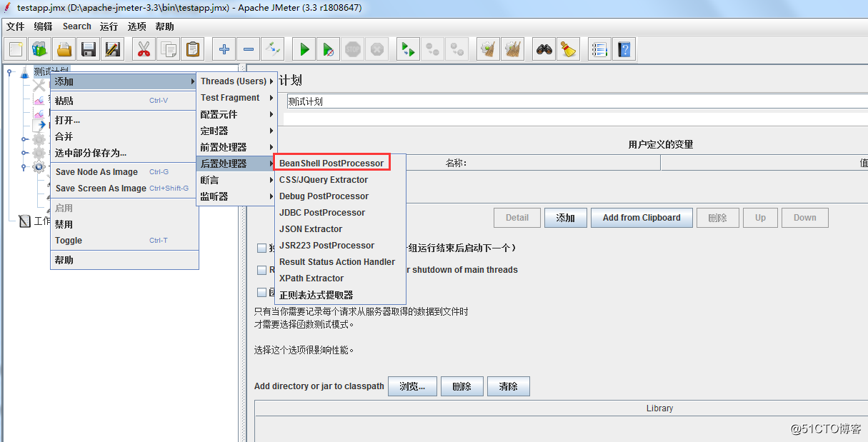
Task: Choose Result Status Action Handler
Action: point(340,262)
